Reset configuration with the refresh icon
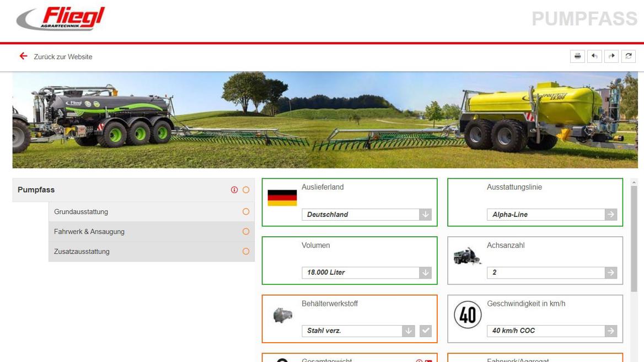 tap(629, 56)
